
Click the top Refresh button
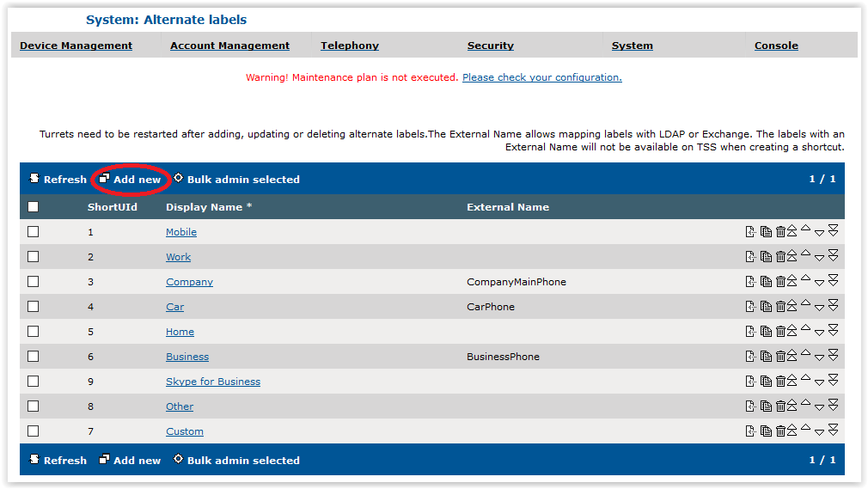click(x=58, y=179)
